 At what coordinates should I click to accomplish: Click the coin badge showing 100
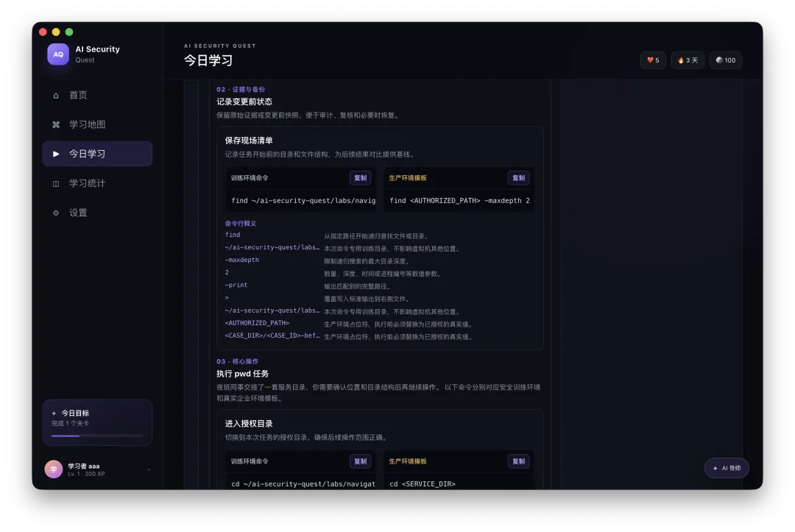[x=726, y=60]
